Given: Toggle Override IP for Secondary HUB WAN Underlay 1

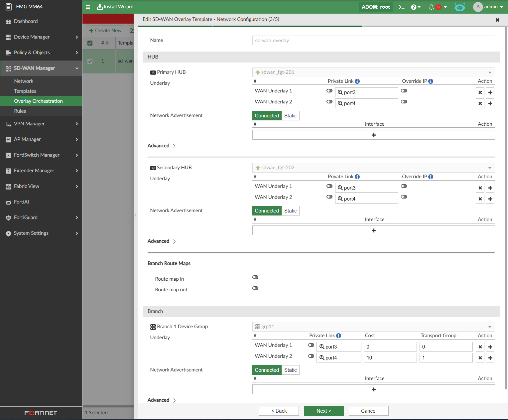Looking at the screenshot, I should (404, 186).
